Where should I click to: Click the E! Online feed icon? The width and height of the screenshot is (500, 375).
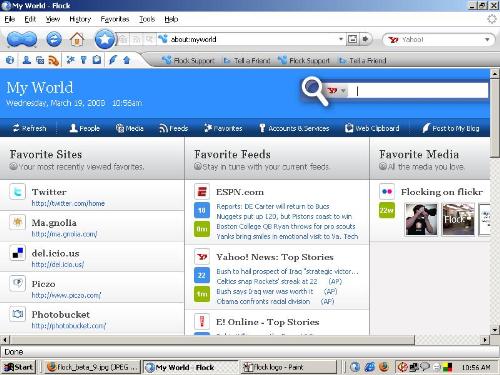point(202,321)
